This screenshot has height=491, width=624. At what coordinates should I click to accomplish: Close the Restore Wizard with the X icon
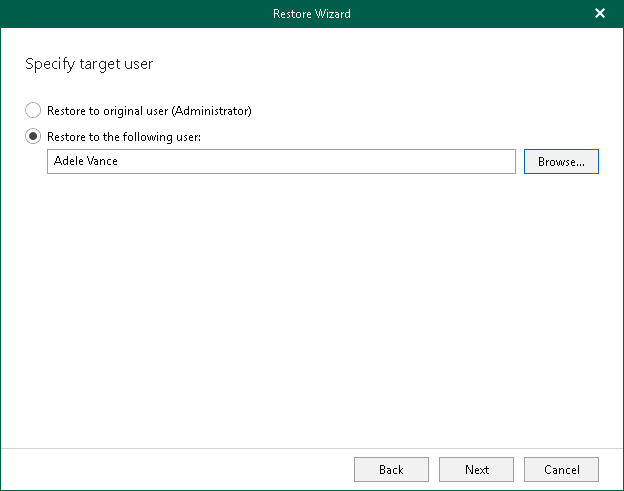click(x=600, y=14)
